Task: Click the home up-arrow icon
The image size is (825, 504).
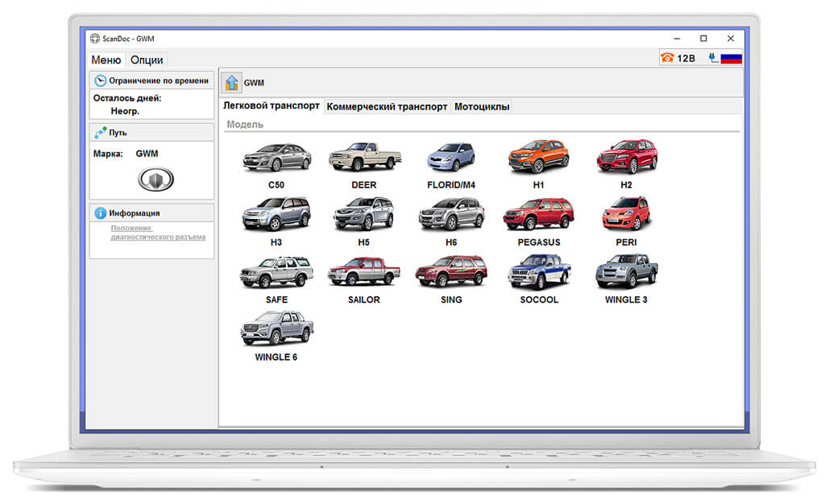Action: pos(231,82)
